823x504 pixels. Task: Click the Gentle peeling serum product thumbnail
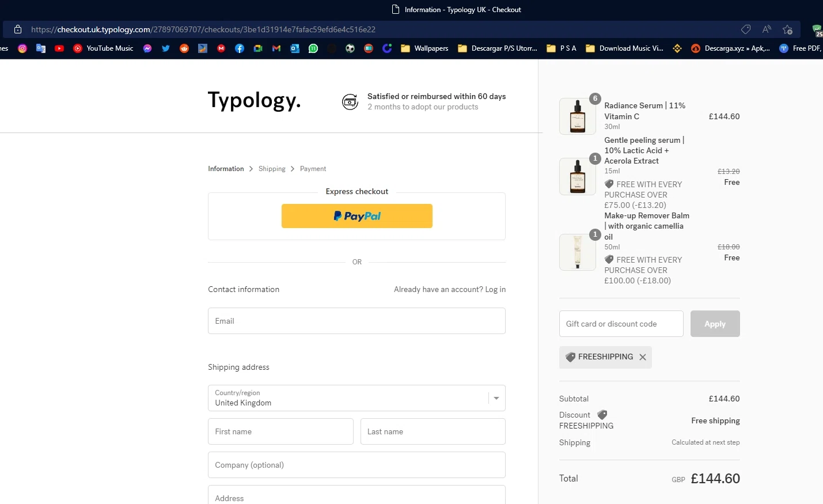pyautogui.click(x=578, y=176)
